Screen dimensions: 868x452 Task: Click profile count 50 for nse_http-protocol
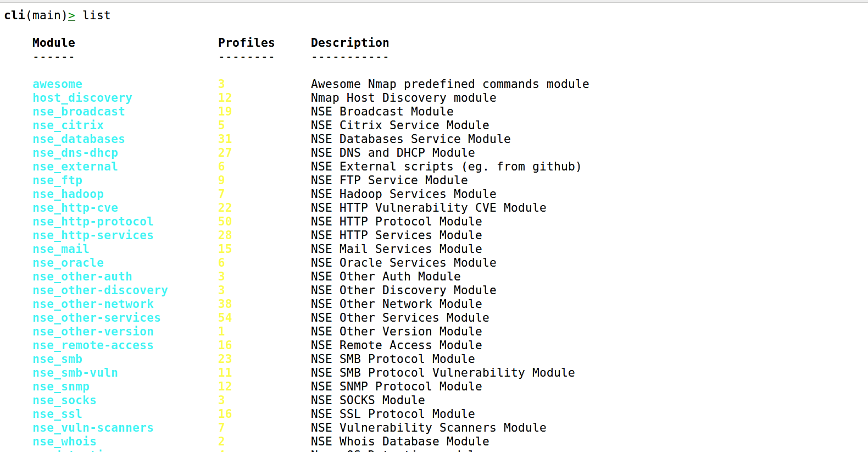coord(225,222)
